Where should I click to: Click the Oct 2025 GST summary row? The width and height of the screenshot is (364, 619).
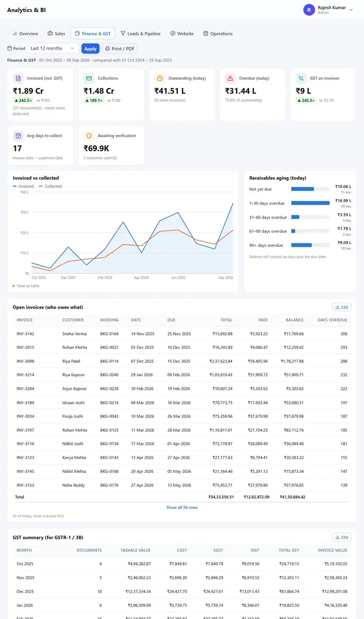[182, 564]
